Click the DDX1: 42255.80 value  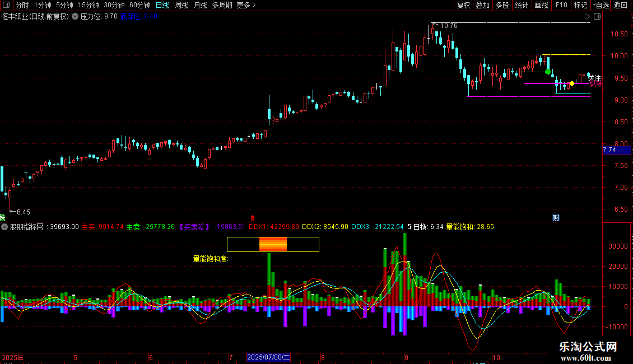(x=274, y=227)
